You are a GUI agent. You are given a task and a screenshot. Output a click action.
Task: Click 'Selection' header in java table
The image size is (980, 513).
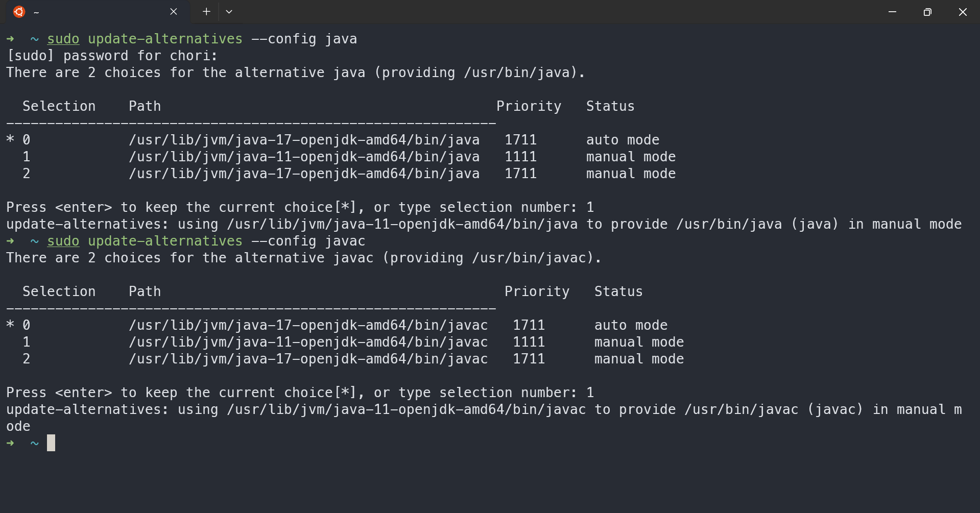(59, 106)
